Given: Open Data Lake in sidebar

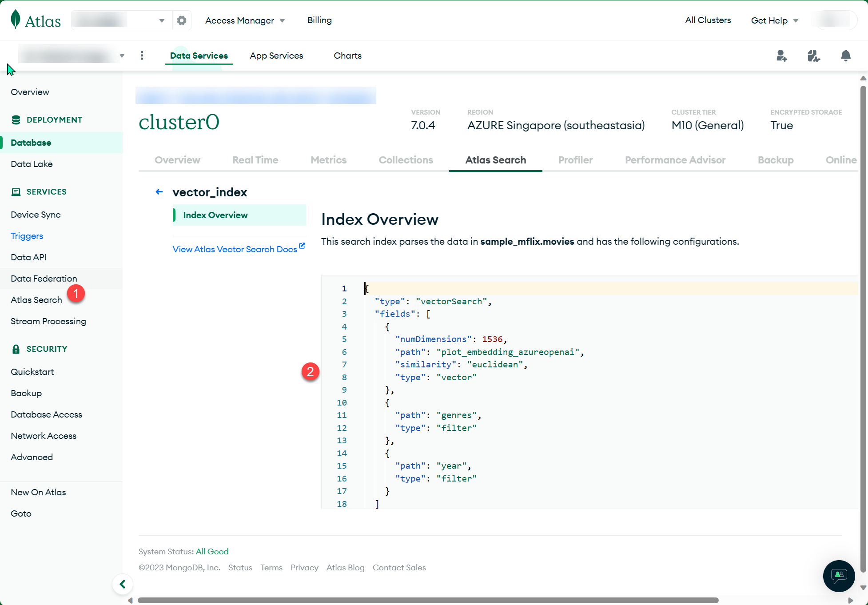Looking at the screenshot, I should tap(32, 164).
